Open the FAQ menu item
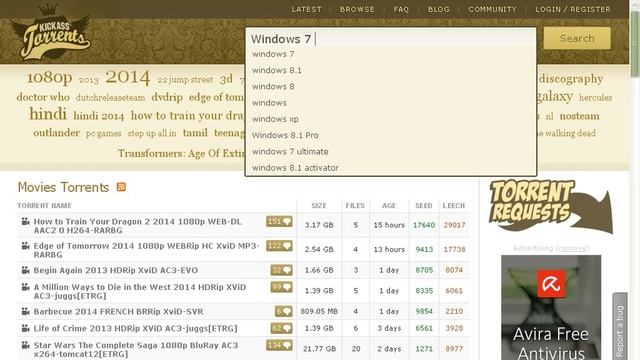The width and height of the screenshot is (640, 360). pyautogui.click(x=401, y=9)
